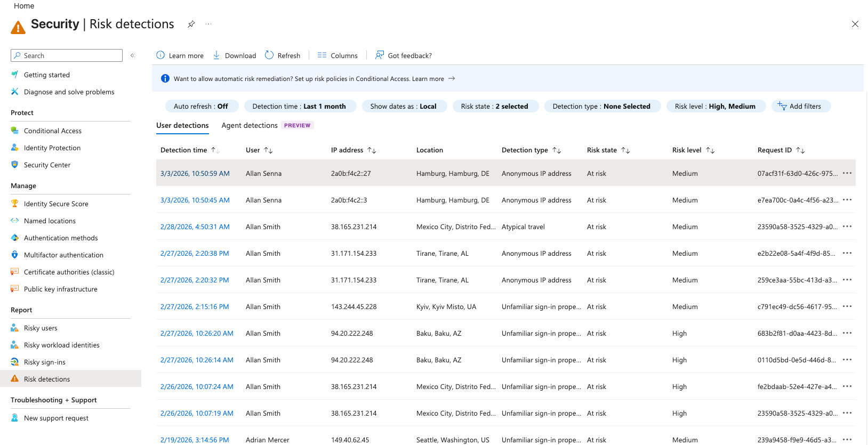Image resolution: width=868 pixels, height=445 pixels.
Task: Click the Identity Protection icon
Action: 14,148
